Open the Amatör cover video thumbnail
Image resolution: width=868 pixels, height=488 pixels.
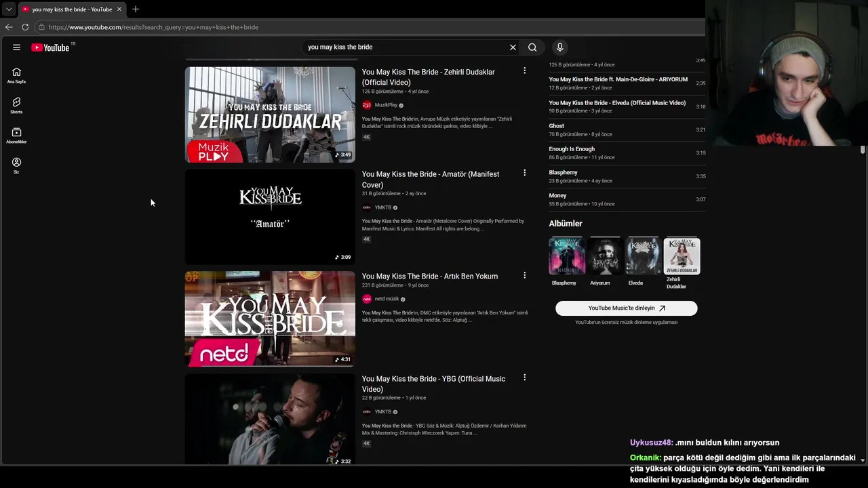(270, 217)
